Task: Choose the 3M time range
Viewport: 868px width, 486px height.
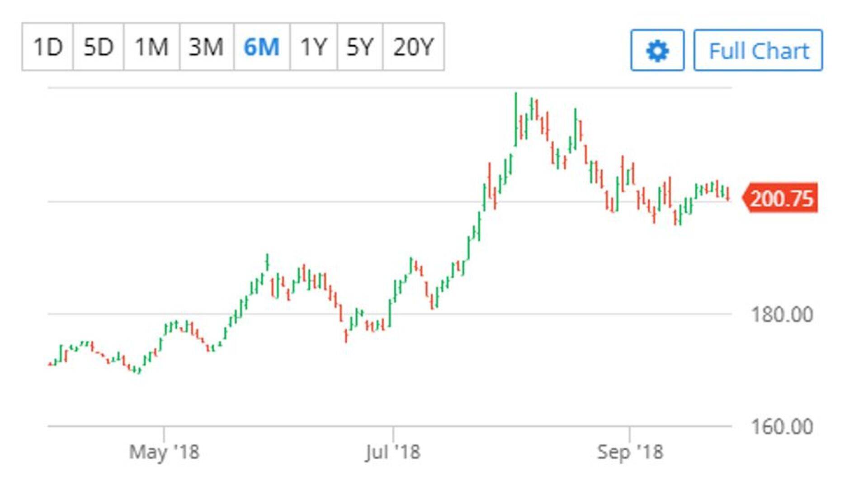Action: [x=206, y=47]
